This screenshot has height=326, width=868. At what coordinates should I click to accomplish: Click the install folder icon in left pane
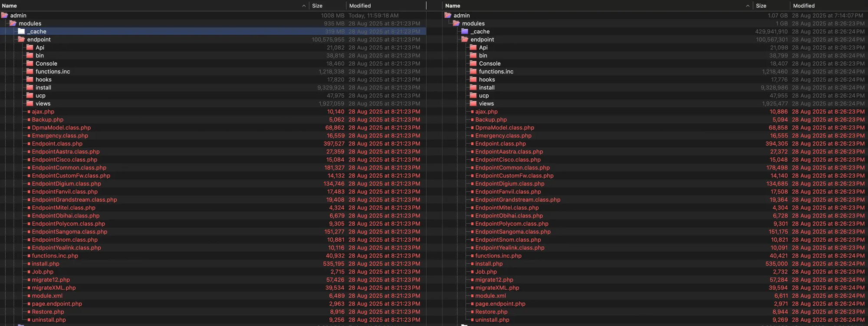30,87
